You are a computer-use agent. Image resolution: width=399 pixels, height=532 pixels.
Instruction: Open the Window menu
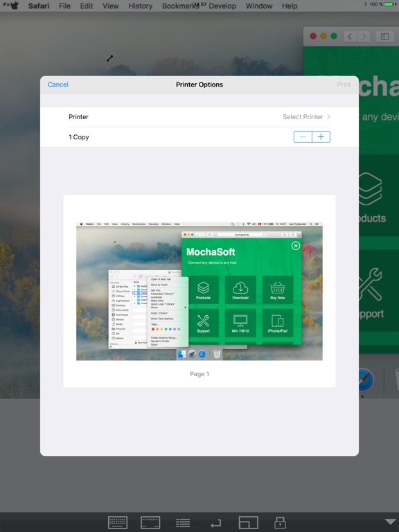click(259, 6)
